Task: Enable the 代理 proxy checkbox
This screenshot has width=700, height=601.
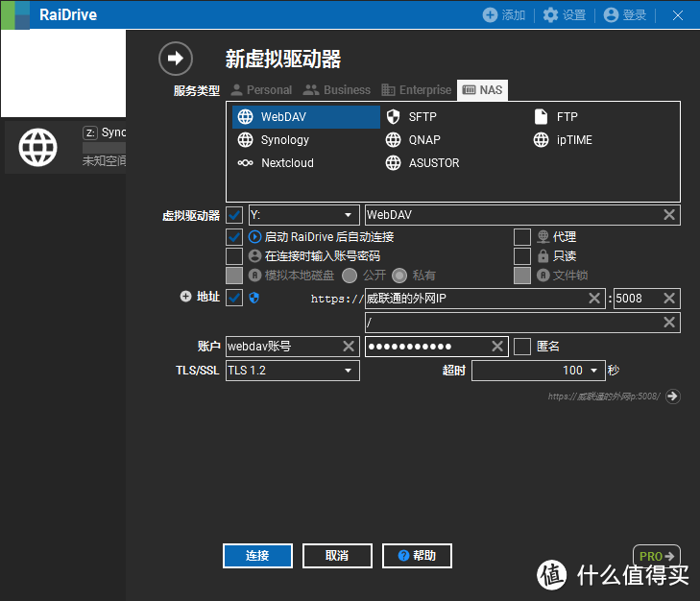Action: click(522, 237)
